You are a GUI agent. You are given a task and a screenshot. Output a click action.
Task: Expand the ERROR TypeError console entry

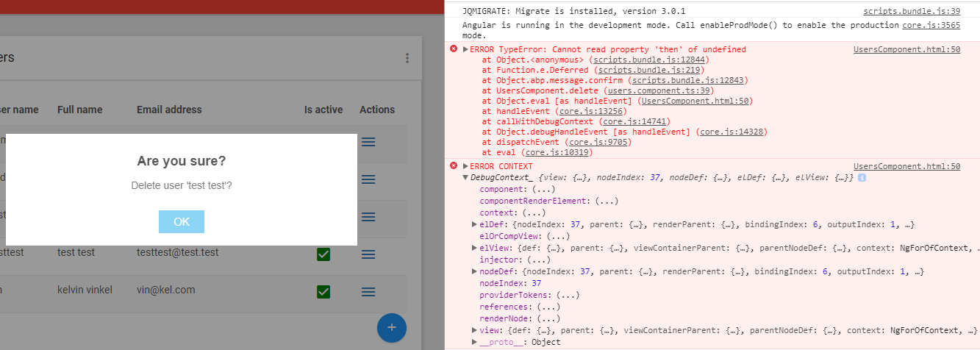pyautogui.click(x=465, y=50)
